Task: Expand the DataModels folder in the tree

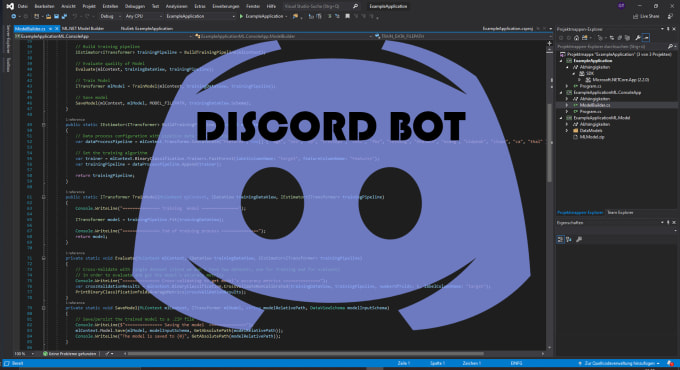Action: [567, 131]
